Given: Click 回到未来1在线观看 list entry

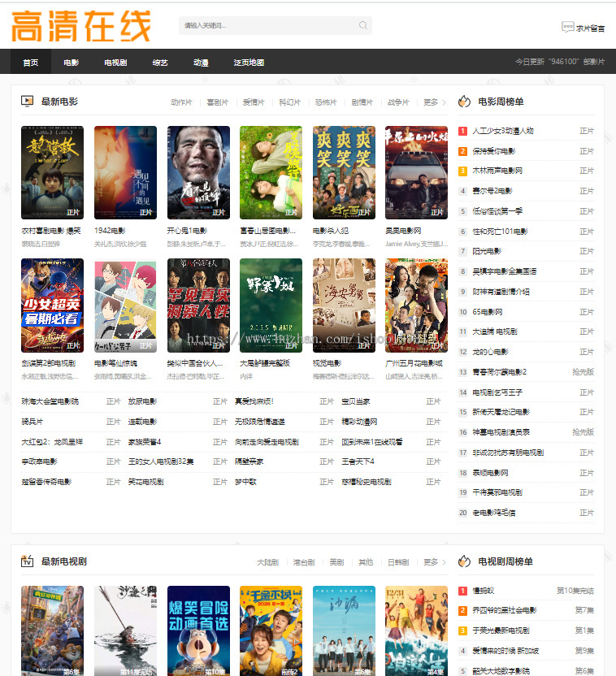Looking at the screenshot, I should [372, 442].
